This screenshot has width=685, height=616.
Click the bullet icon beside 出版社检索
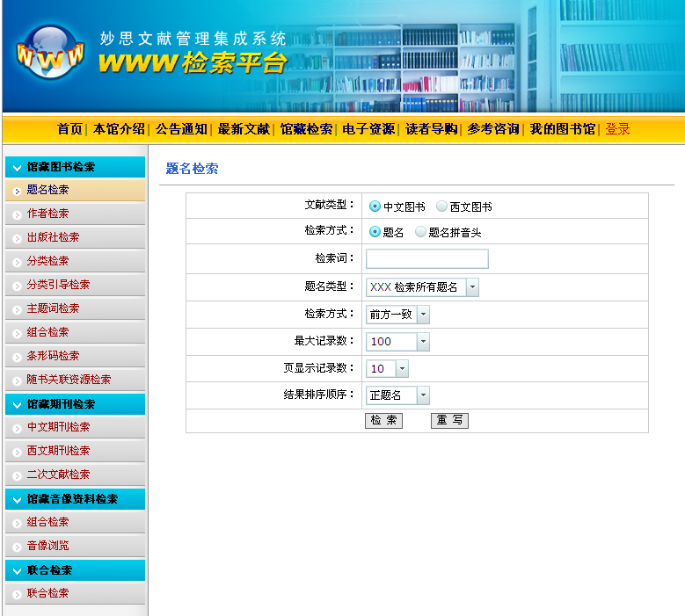pos(17,238)
